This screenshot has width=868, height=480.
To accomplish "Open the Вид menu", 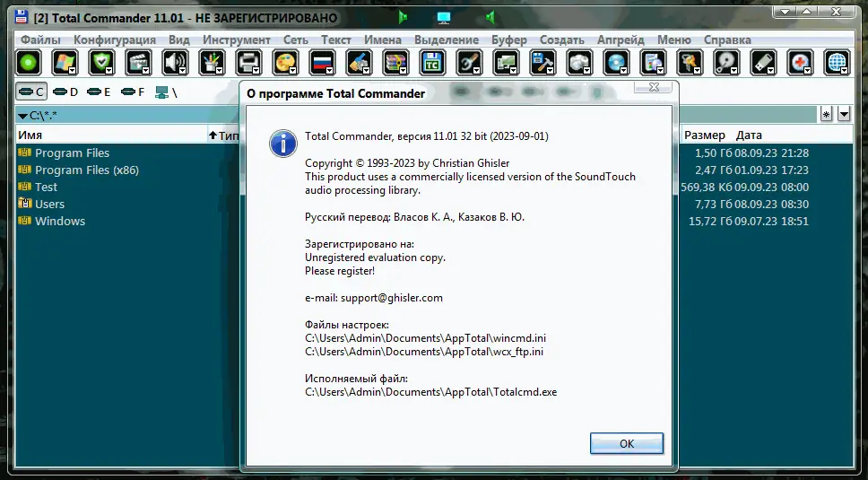I will (179, 39).
